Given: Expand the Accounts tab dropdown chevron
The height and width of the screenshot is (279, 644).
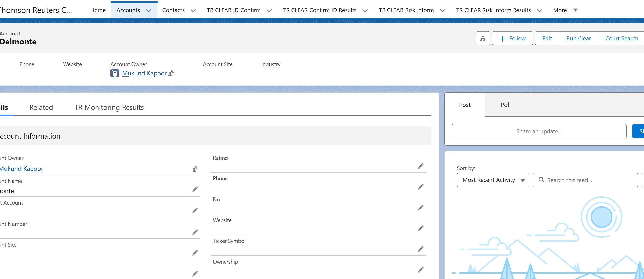Looking at the screenshot, I should point(149,10).
